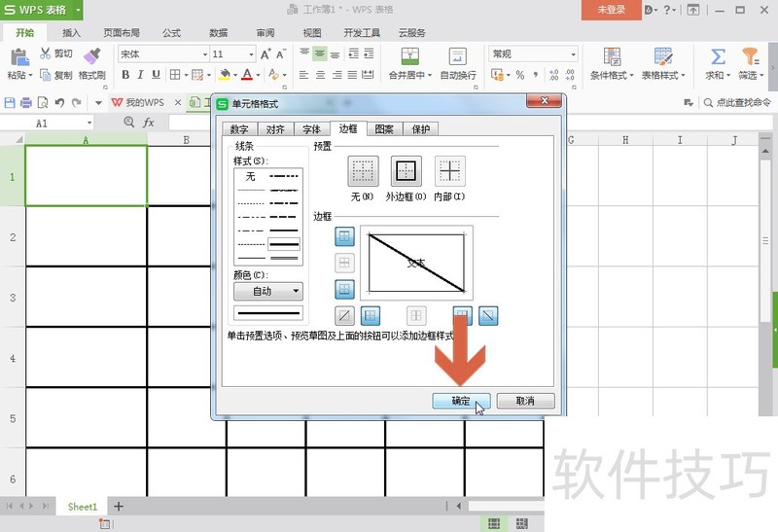The width and height of the screenshot is (778, 532).
Task: Click the Paste (粘贴) clipboard icon
Action: point(18,57)
